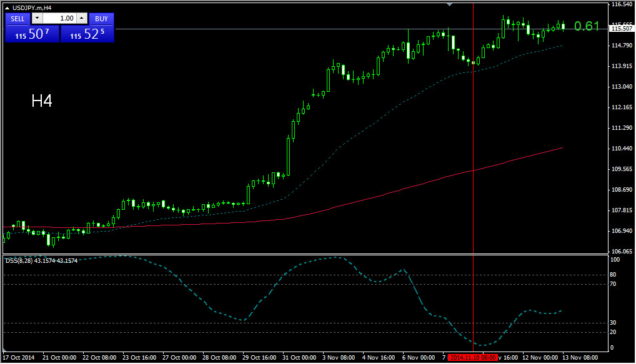
Task: Click the DSS scale level 100 label
Action: (615, 260)
